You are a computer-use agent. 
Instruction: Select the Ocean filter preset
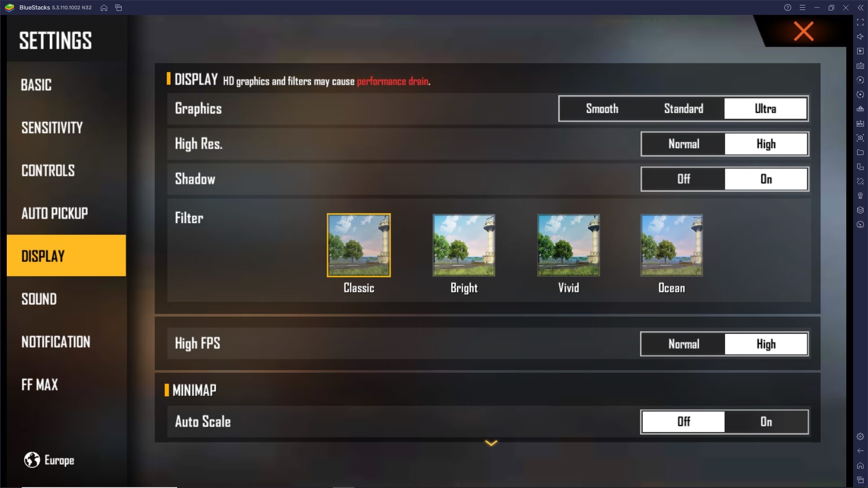[671, 244]
